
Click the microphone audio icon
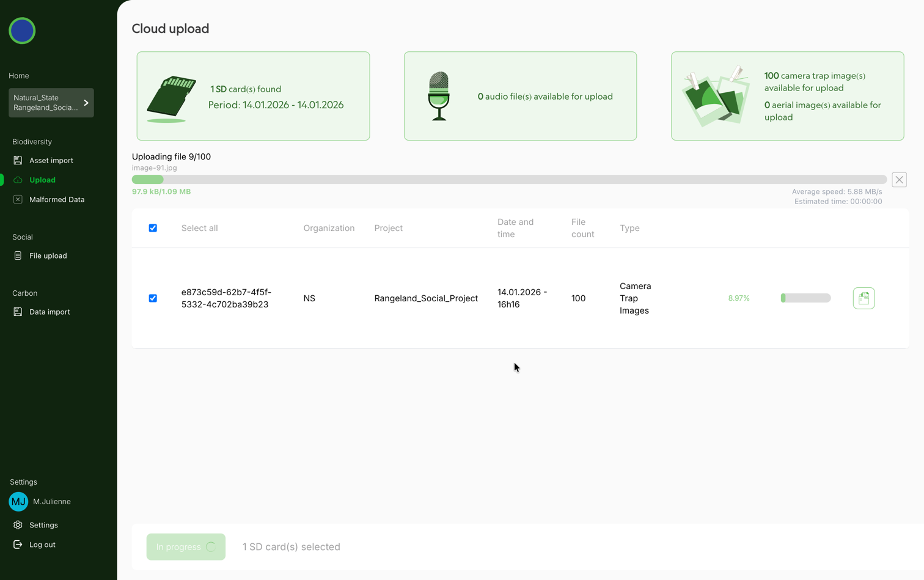[x=439, y=96]
